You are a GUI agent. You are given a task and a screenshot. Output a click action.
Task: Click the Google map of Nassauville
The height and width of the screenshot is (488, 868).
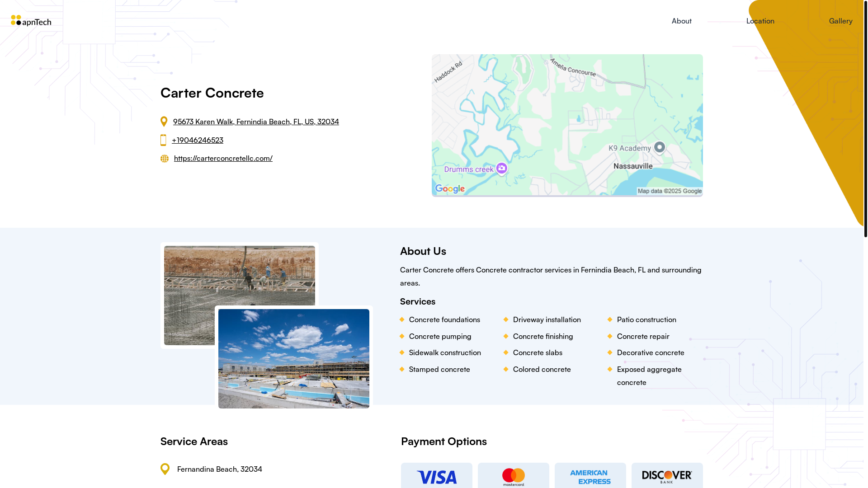[x=567, y=126]
